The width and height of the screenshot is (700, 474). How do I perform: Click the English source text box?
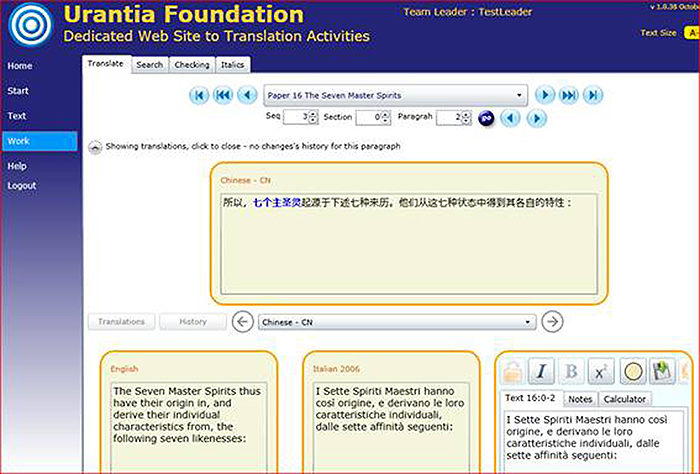tap(188, 428)
